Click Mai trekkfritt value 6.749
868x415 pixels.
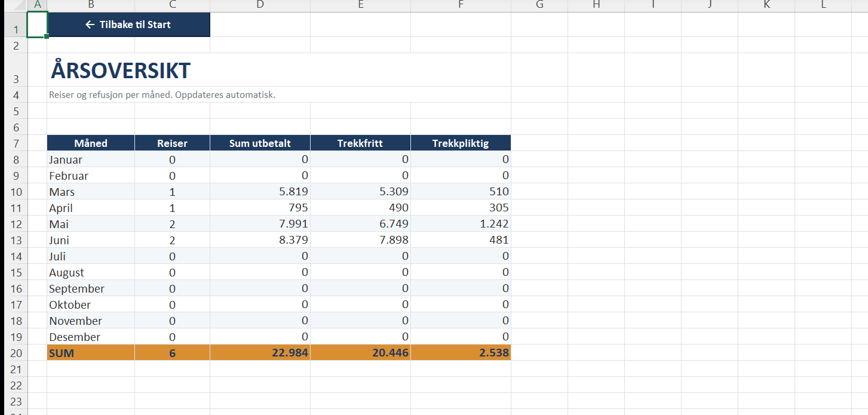pos(360,224)
